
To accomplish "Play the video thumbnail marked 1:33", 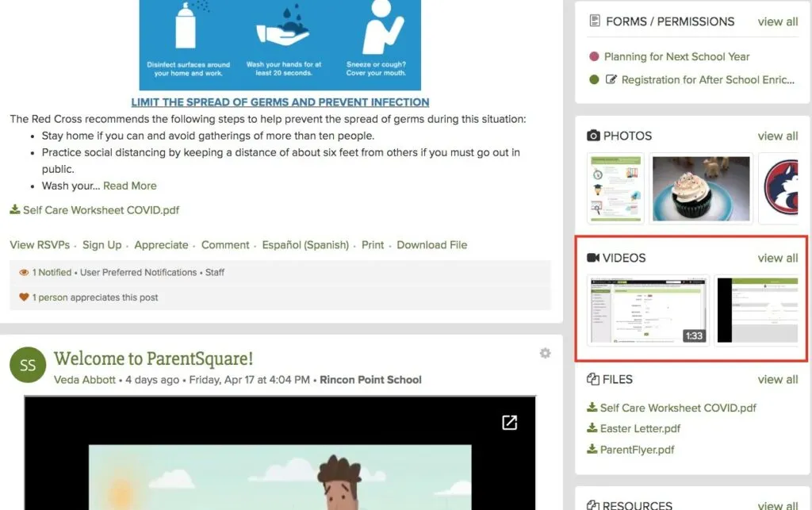I will point(649,310).
